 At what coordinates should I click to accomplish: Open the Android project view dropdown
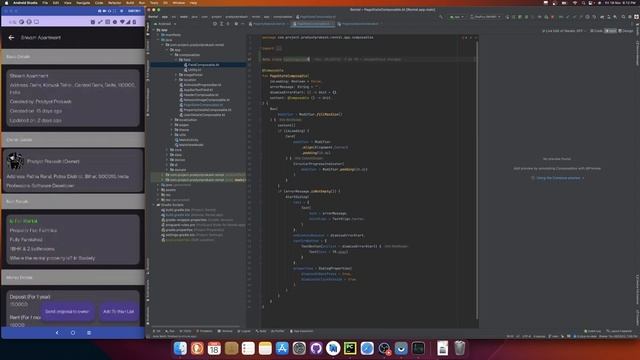[x=165, y=24]
